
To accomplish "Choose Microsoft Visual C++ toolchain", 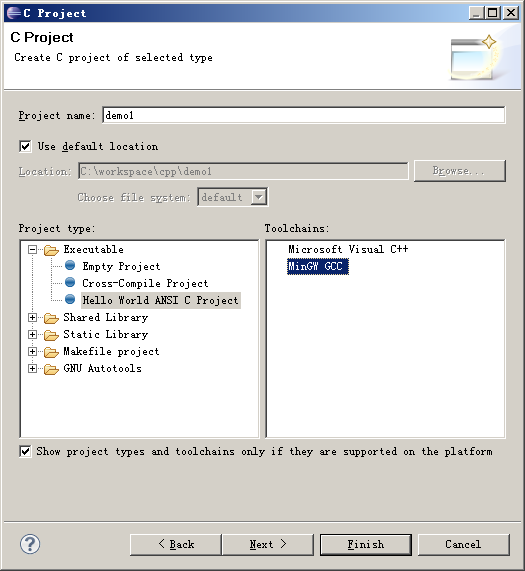I will point(348,249).
